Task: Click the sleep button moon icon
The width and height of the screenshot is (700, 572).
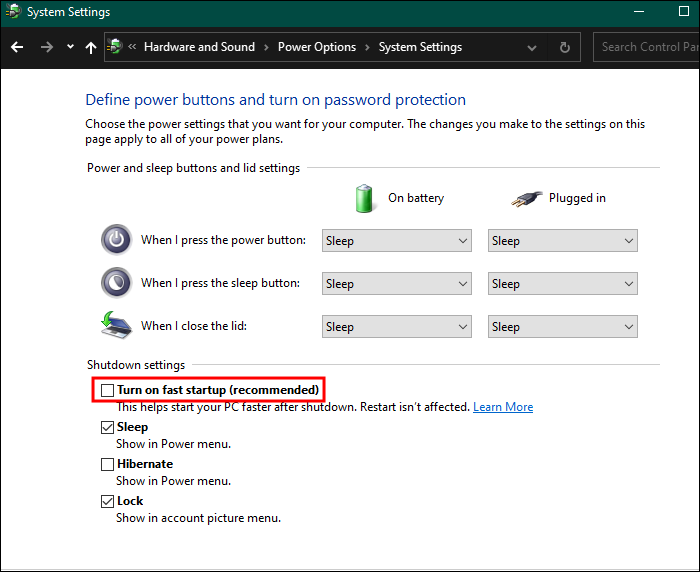Action: pos(116,283)
